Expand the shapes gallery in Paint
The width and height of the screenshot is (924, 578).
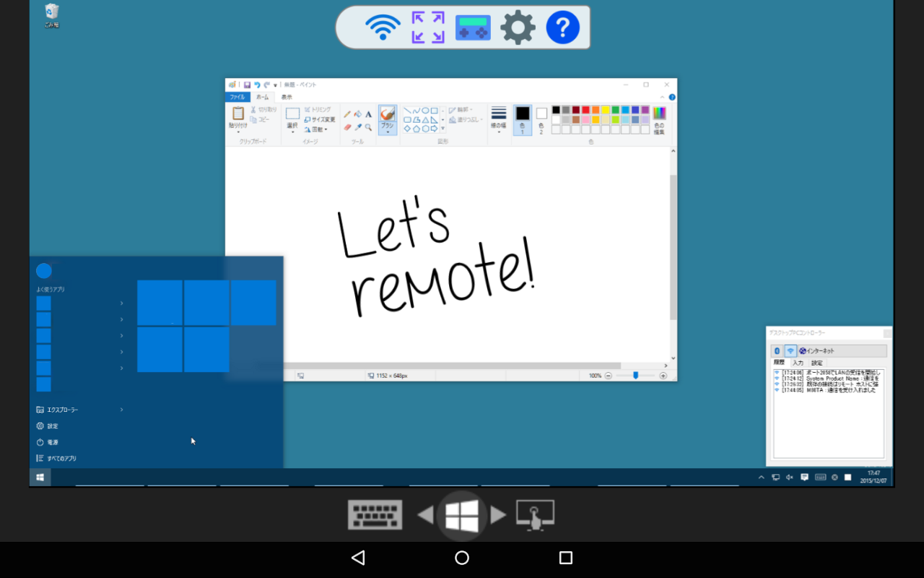click(x=443, y=129)
